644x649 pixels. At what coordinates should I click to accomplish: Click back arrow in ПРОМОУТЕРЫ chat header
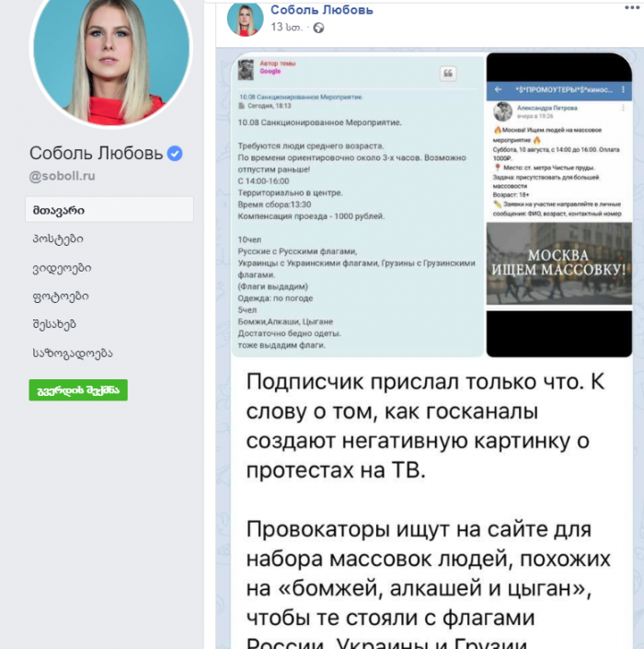click(x=498, y=89)
